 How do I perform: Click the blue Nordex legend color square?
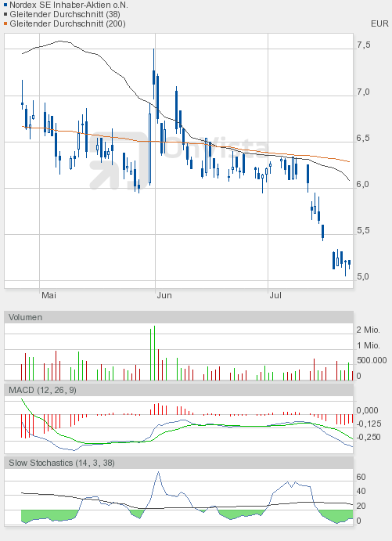click(x=5, y=5)
